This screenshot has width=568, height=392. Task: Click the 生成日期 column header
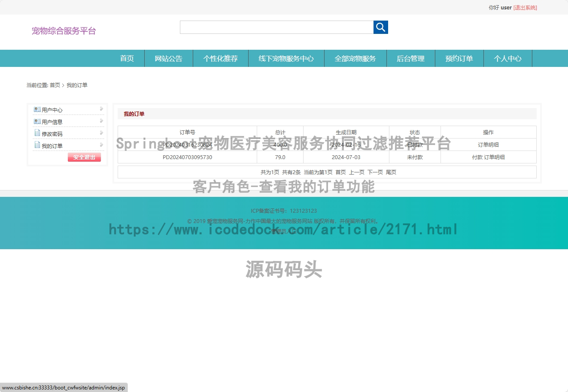[x=346, y=133]
